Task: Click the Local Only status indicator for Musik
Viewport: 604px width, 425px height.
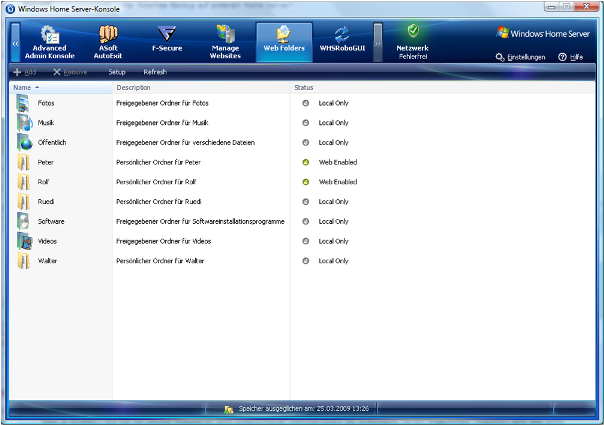Action: [x=306, y=123]
